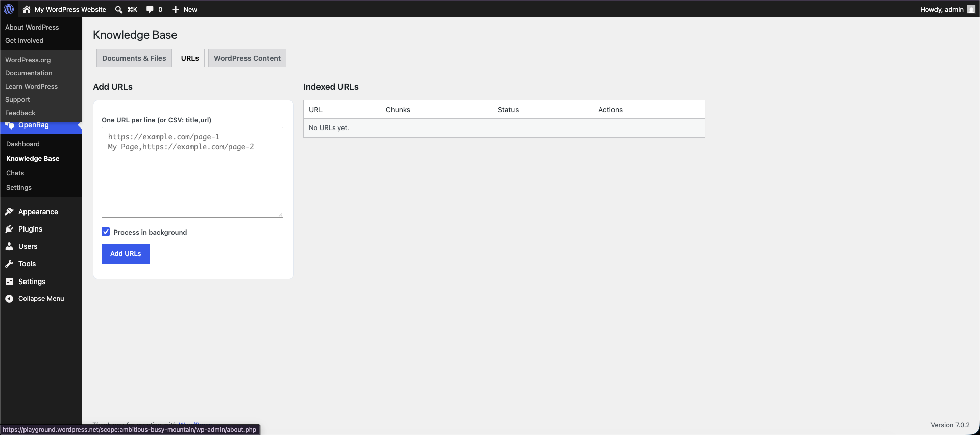Toggle the Process in background checkbox
Image resolution: width=980 pixels, height=435 pixels.
click(106, 232)
